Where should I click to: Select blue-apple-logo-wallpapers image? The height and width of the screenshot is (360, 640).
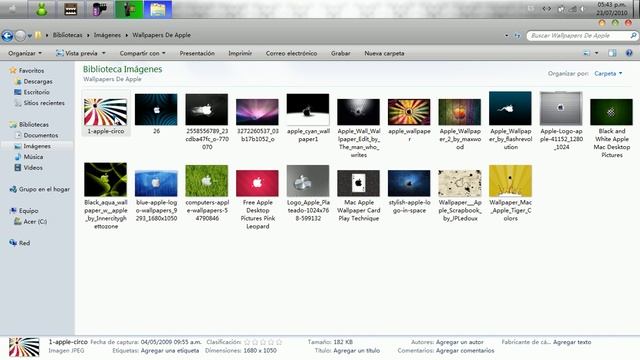156,183
